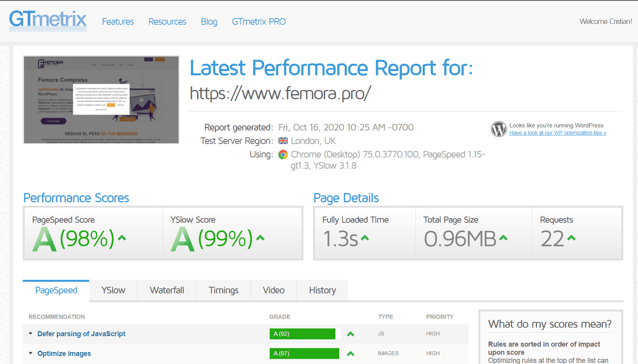This screenshot has width=638, height=364.
Task: Open the Resources menu
Action: [x=167, y=22]
